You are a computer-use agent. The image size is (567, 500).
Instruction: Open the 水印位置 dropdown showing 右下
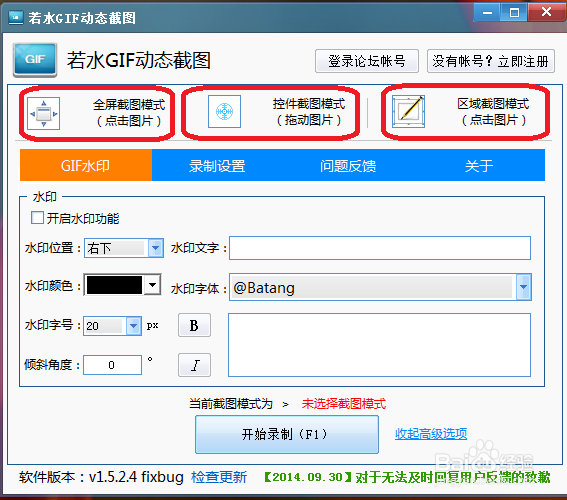124,248
